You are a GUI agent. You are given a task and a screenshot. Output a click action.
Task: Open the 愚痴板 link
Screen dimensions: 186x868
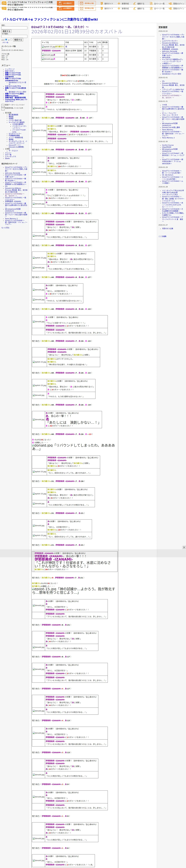(11, 139)
